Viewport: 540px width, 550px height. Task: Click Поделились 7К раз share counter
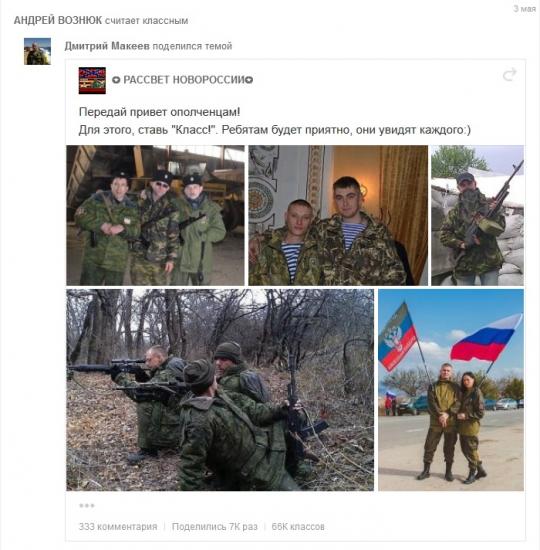click(215, 526)
